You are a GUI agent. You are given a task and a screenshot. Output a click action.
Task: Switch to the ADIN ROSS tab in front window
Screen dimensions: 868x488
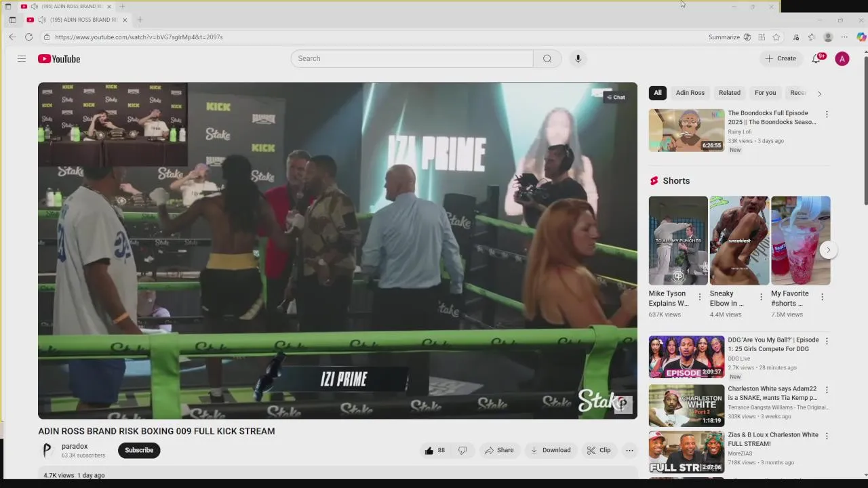click(77, 20)
